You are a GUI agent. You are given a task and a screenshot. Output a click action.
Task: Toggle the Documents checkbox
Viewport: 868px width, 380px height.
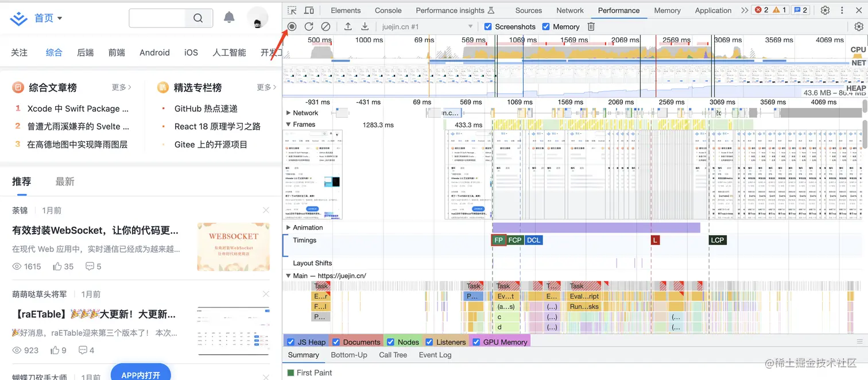(336, 342)
